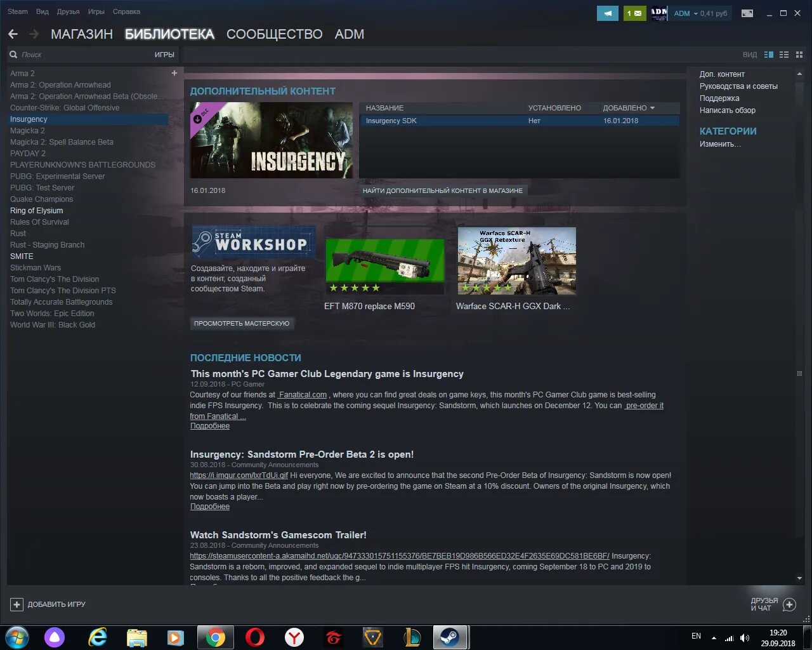Click the search magnifier icon
The height and width of the screenshot is (650, 812).
[13, 55]
